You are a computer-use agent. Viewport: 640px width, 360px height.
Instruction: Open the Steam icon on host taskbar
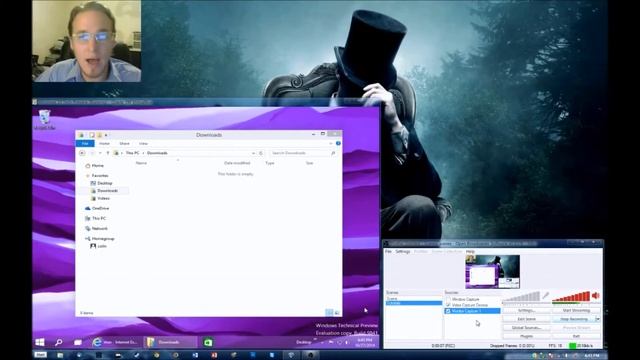coord(137,355)
